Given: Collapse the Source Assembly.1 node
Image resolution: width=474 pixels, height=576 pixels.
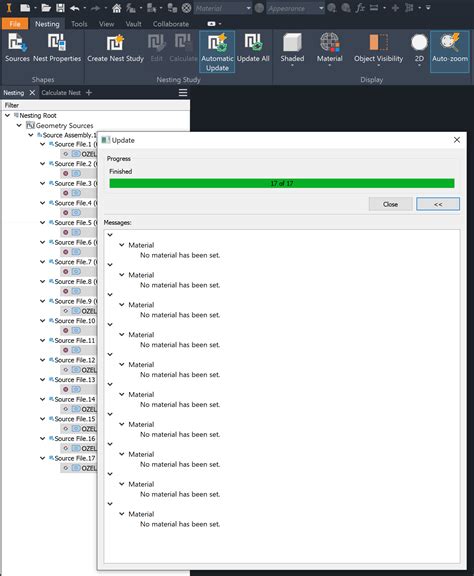Looking at the screenshot, I should click(x=31, y=135).
